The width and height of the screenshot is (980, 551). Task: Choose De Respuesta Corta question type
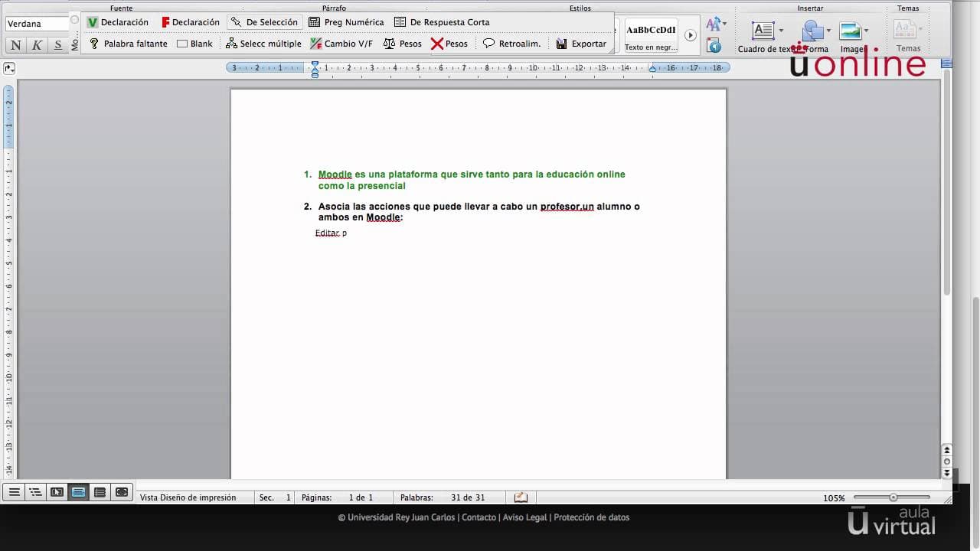[x=442, y=22]
